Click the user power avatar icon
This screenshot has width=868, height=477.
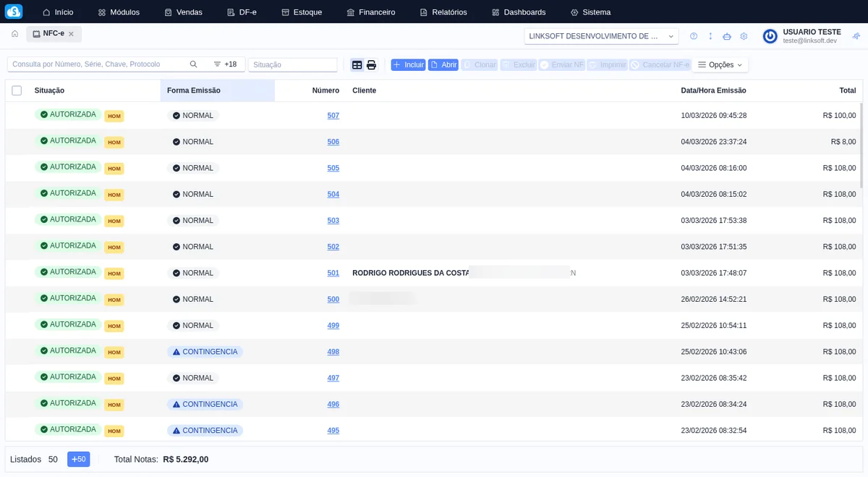pyautogui.click(x=770, y=36)
